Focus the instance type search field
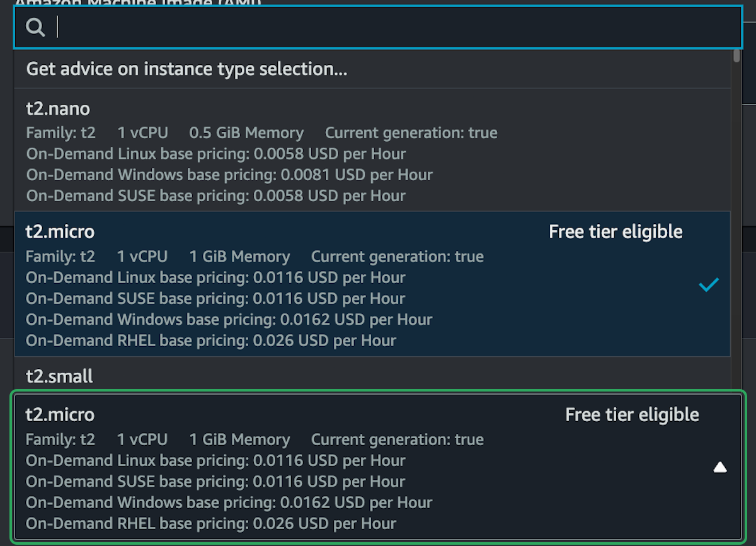 pyautogui.click(x=378, y=27)
